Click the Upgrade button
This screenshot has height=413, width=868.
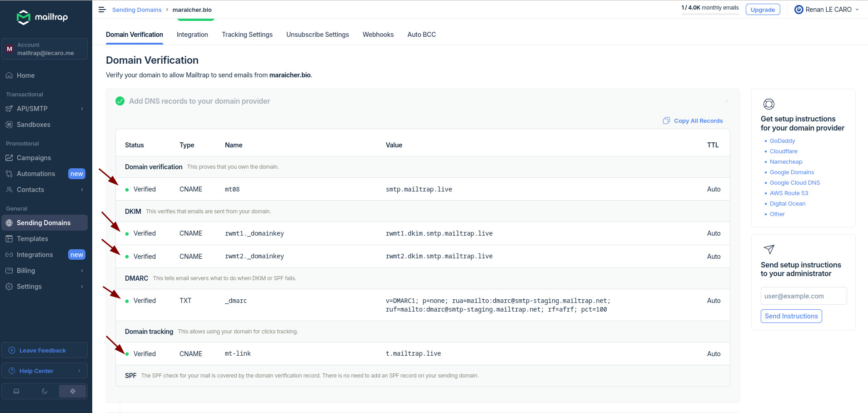(x=763, y=10)
